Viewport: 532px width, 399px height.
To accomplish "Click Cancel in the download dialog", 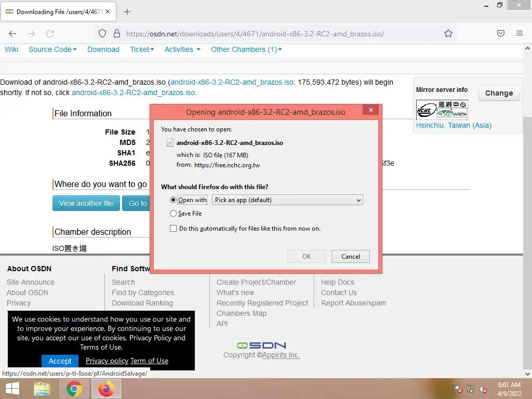I will click(351, 257).
